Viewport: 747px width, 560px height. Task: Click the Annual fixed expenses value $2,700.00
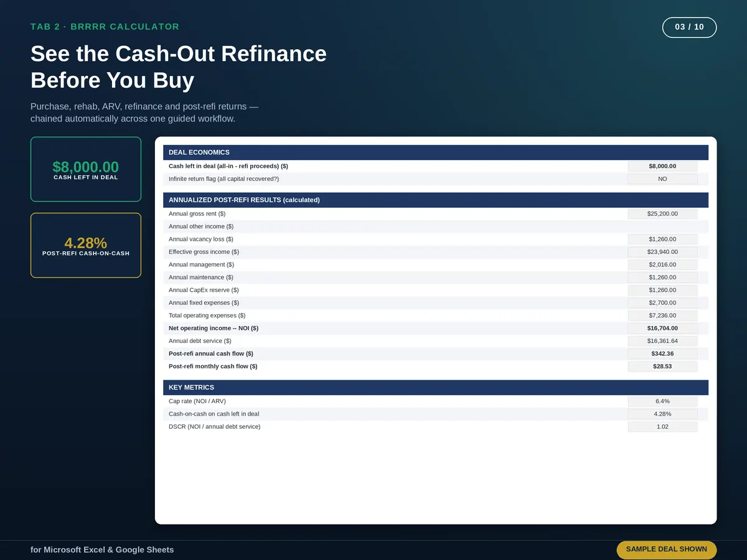point(662,303)
